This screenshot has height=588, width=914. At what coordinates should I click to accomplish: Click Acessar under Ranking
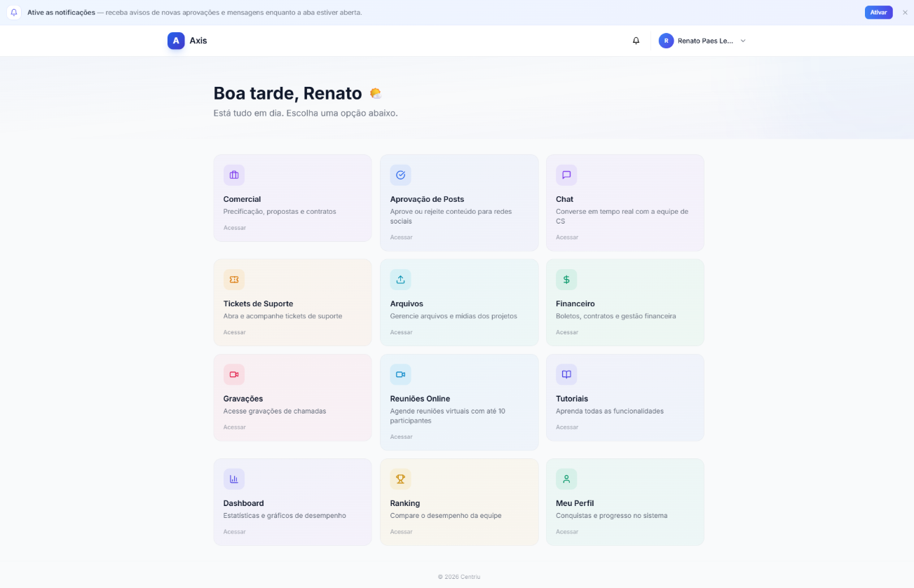[x=402, y=532]
